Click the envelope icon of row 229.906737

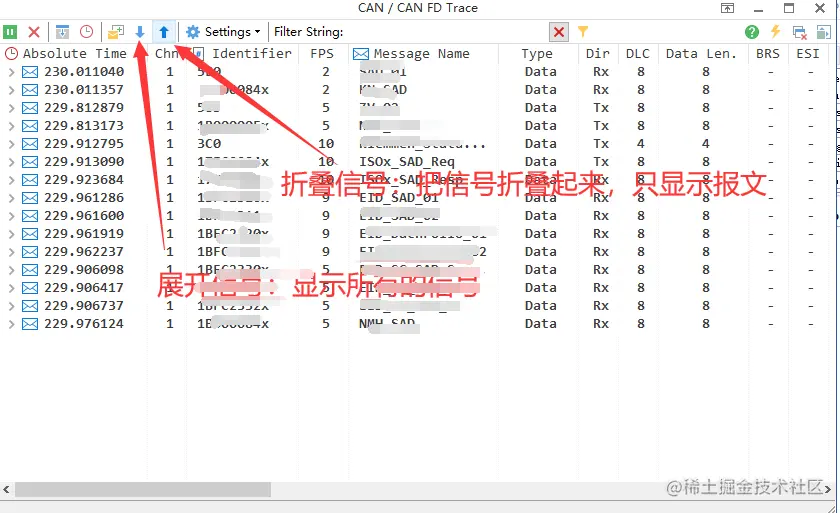pos(30,306)
